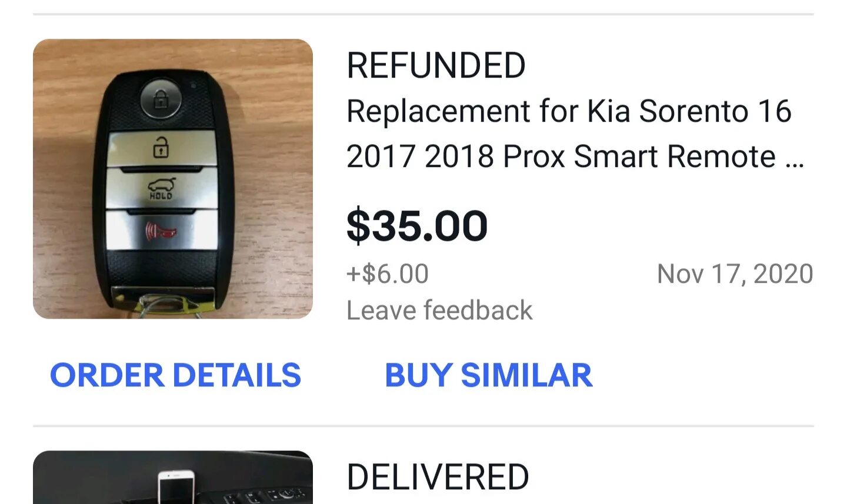Click the $35.00 price

(417, 226)
